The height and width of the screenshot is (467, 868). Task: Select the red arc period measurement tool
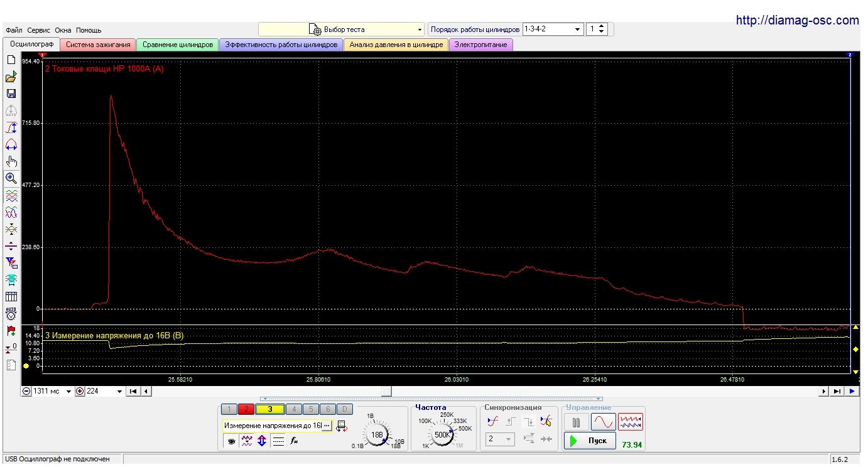point(11,145)
